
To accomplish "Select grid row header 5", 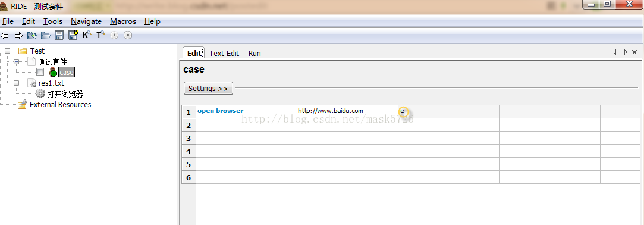I will (189, 164).
